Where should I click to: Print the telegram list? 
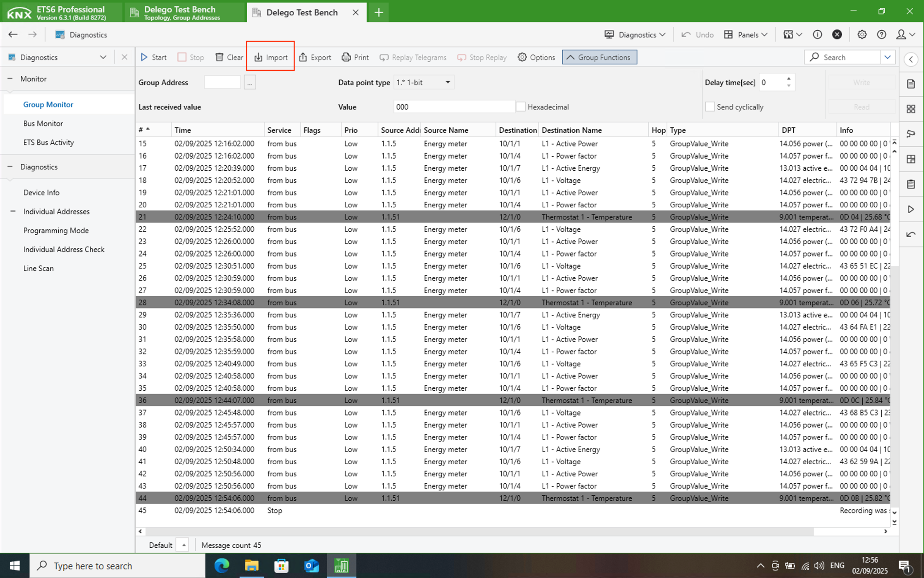point(355,57)
